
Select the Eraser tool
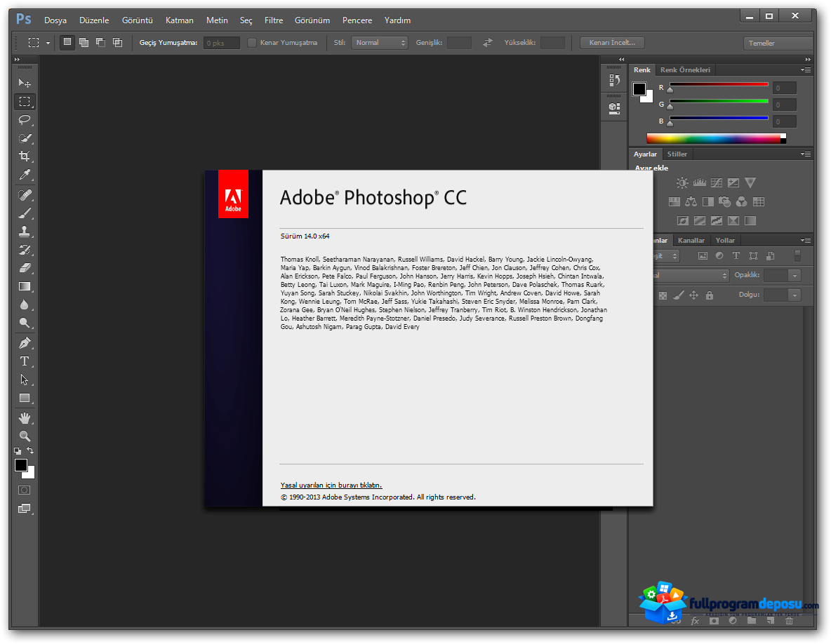25,268
